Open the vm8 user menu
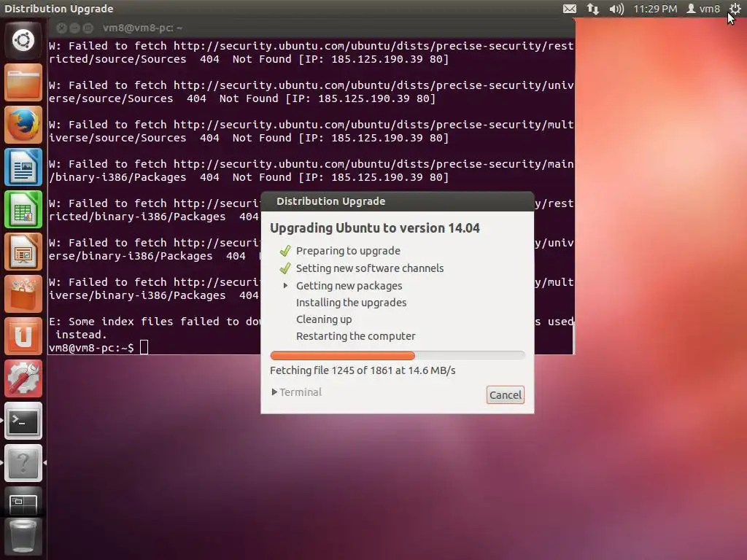 703,9
